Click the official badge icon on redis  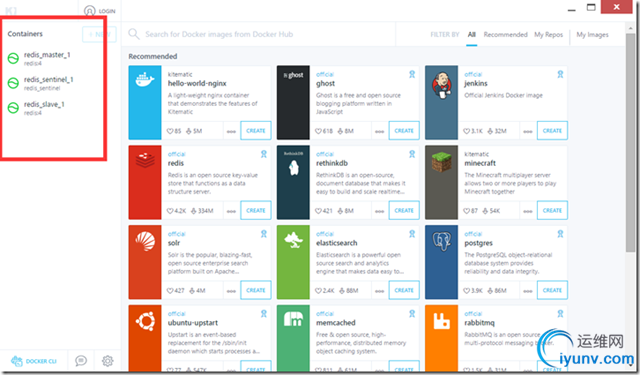(x=264, y=154)
